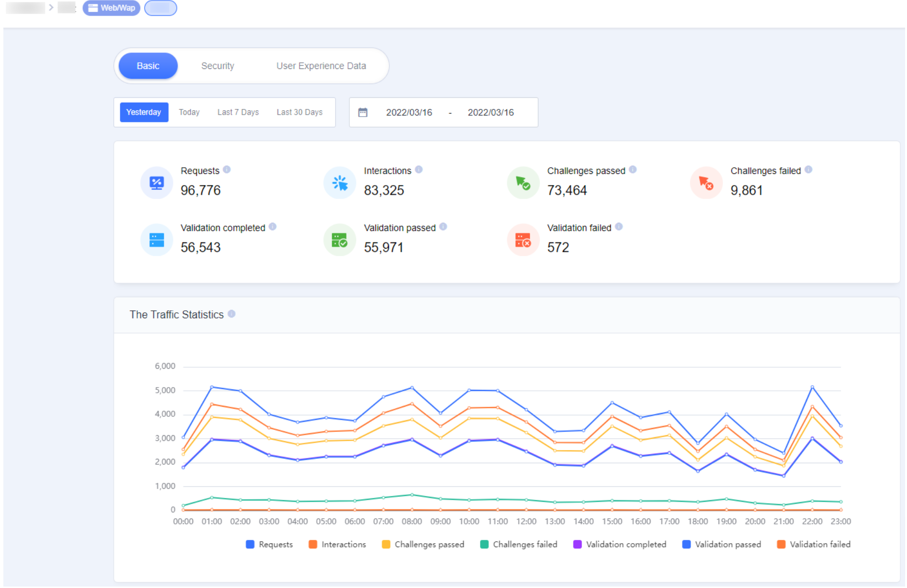Switch to the Security tab
Viewport: 907px width, 588px height.
(x=218, y=66)
